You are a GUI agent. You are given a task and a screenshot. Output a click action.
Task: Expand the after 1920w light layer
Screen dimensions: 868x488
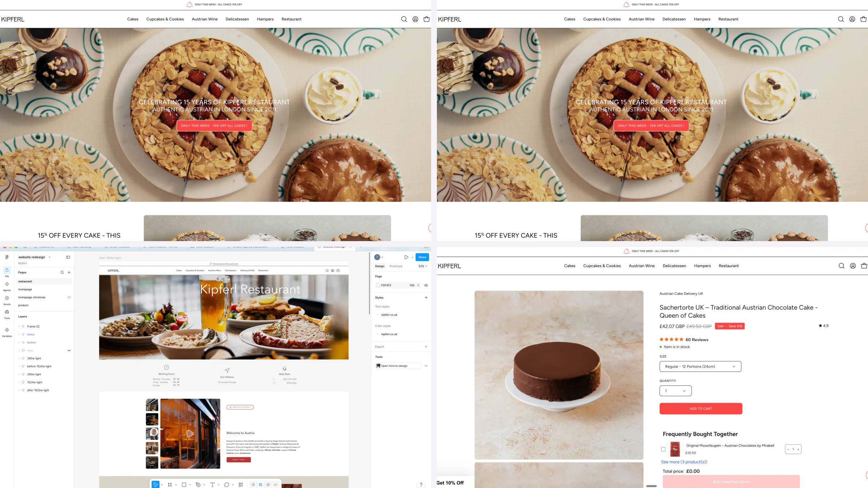point(19,390)
